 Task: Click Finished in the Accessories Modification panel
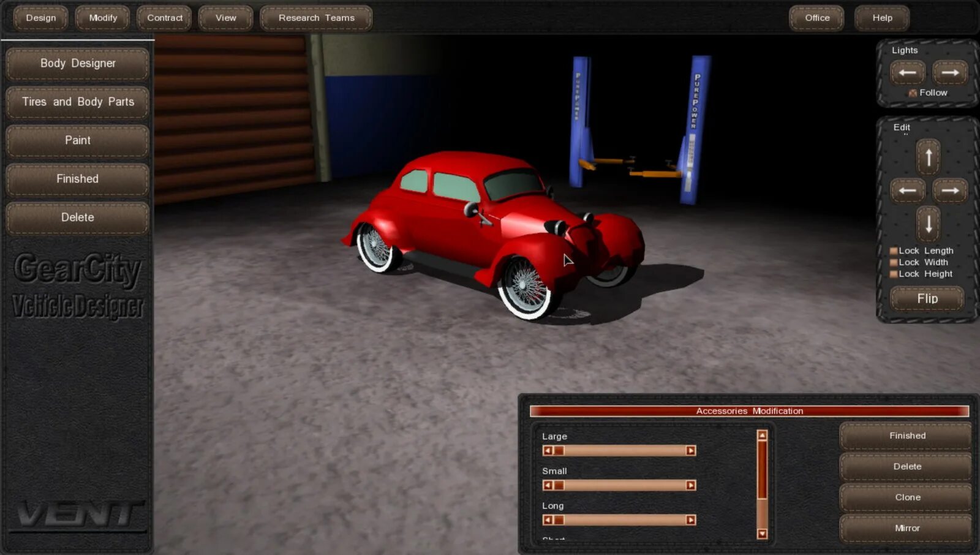coord(907,436)
